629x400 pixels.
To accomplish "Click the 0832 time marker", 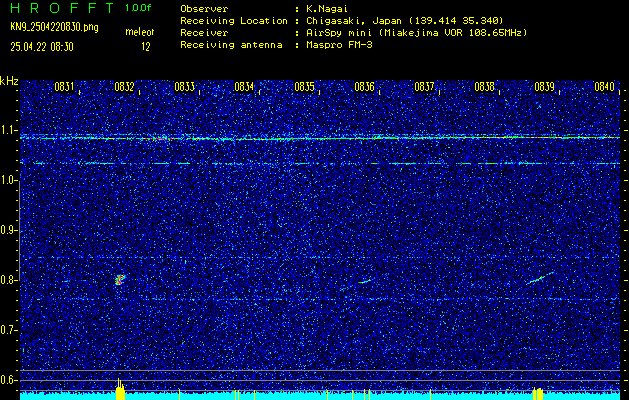I will pyautogui.click(x=124, y=87).
